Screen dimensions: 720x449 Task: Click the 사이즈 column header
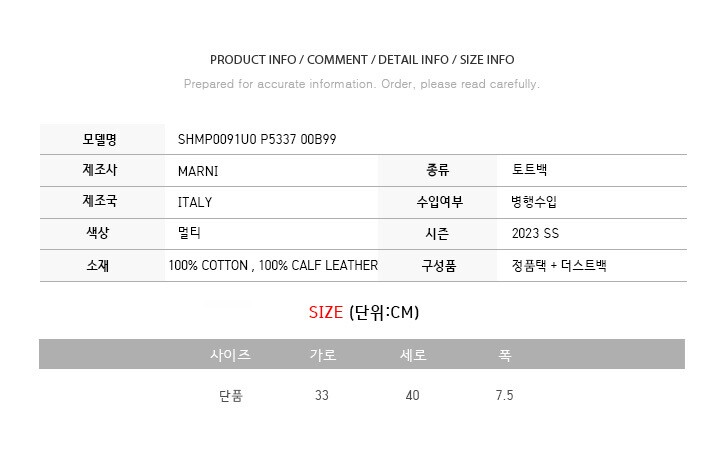[230, 355]
